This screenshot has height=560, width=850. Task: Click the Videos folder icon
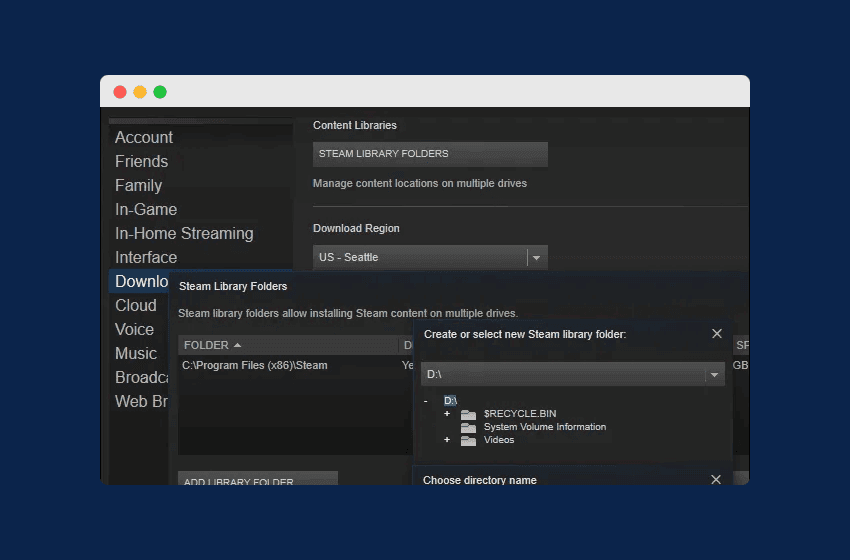[468, 440]
